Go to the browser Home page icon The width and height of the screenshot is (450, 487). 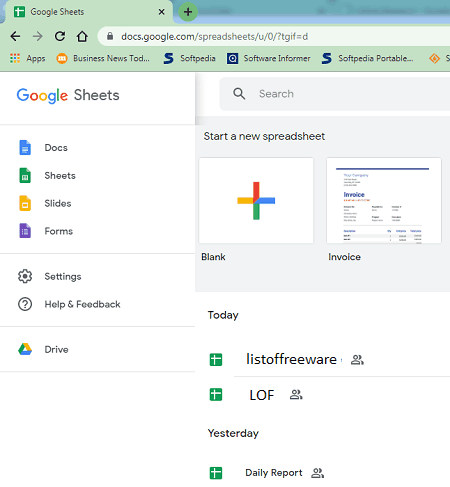(x=82, y=36)
